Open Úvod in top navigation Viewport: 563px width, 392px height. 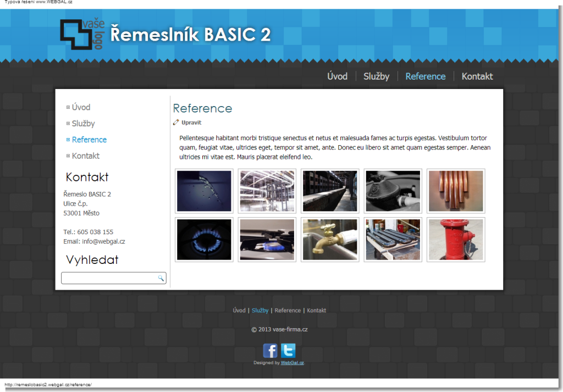tap(337, 76)
